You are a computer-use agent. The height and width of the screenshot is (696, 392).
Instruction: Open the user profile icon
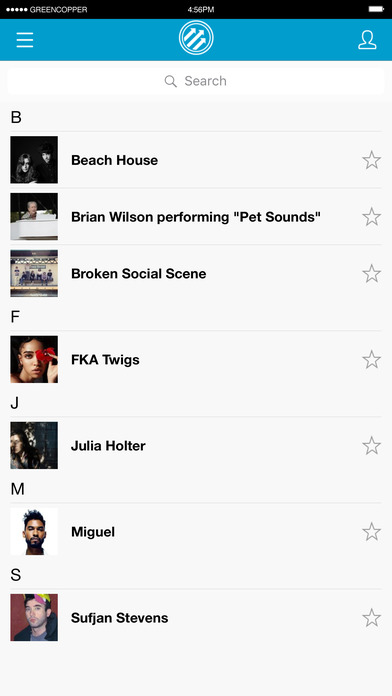[367, 40]
